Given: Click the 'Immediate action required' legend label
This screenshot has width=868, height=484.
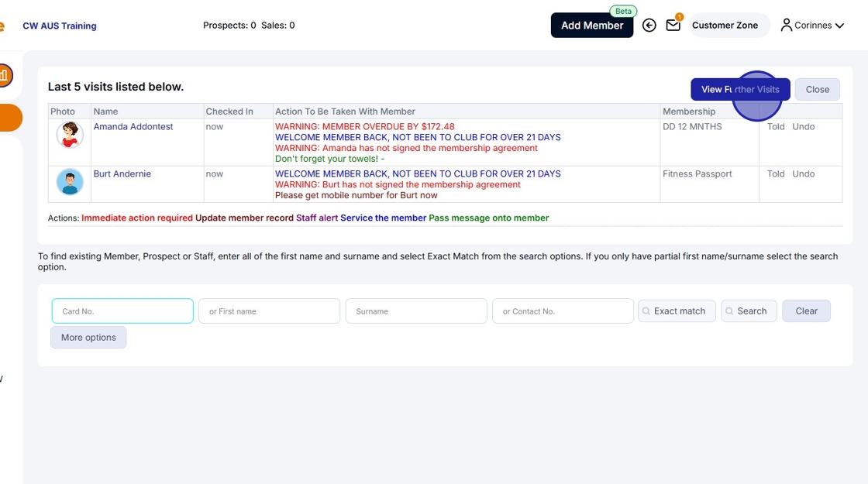Looking at the screenshot, I should click(x=136, y=218).
